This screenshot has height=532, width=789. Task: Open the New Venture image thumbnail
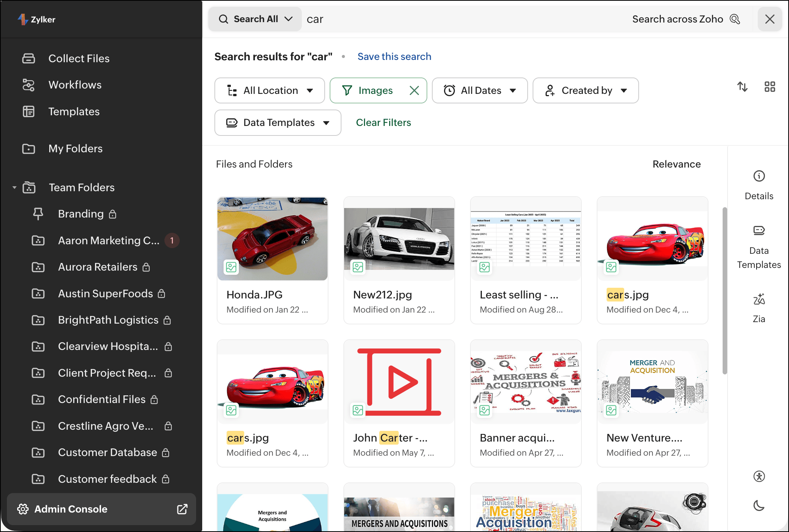tap(652, 382)
